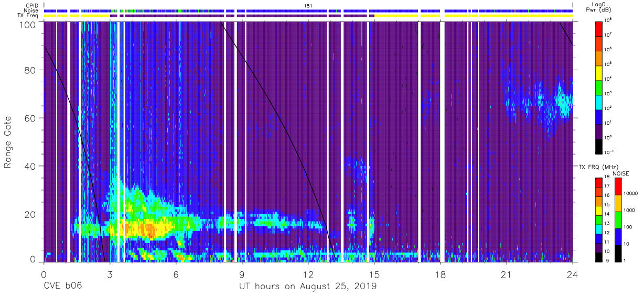Click the 10000 label on the NOISE legend

coord(631,193)
